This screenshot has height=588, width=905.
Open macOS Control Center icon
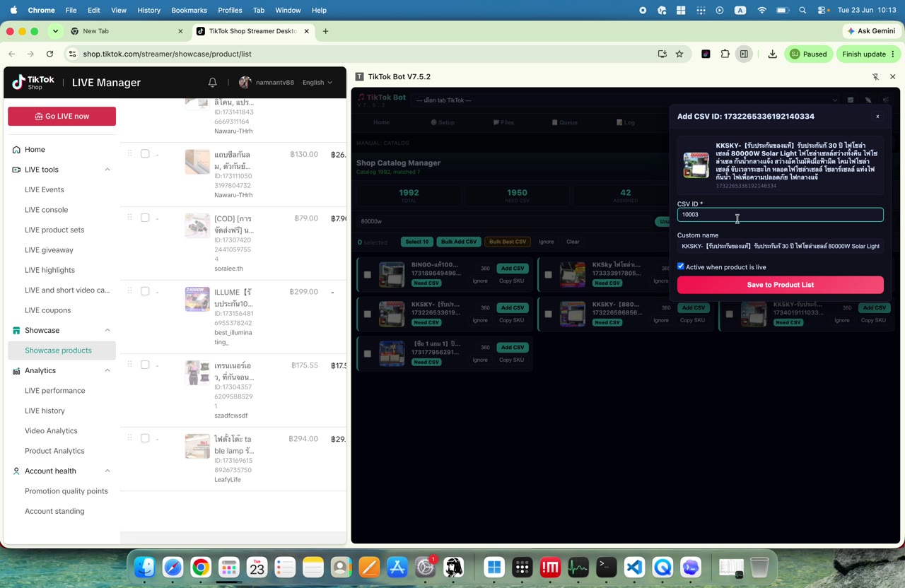tap(823, 10)
